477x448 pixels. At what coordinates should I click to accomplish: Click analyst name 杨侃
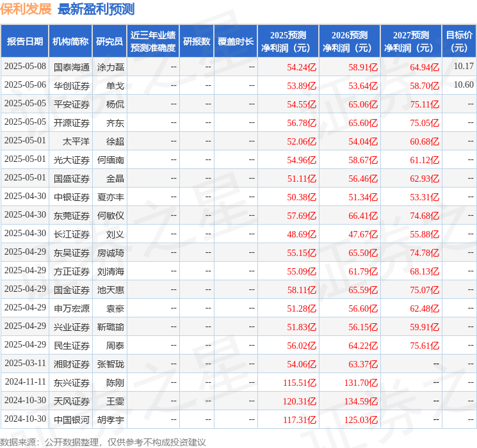(x=115, y=104)
